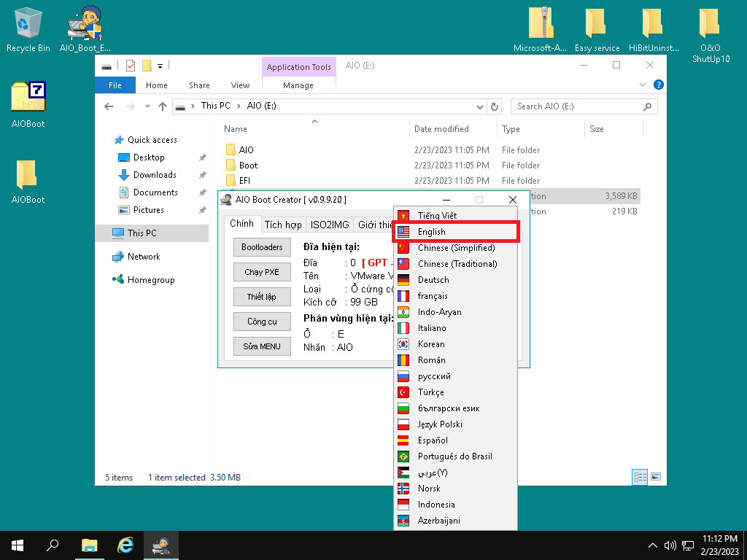Switch to the large icons view toggle

[x=656, y=477]
